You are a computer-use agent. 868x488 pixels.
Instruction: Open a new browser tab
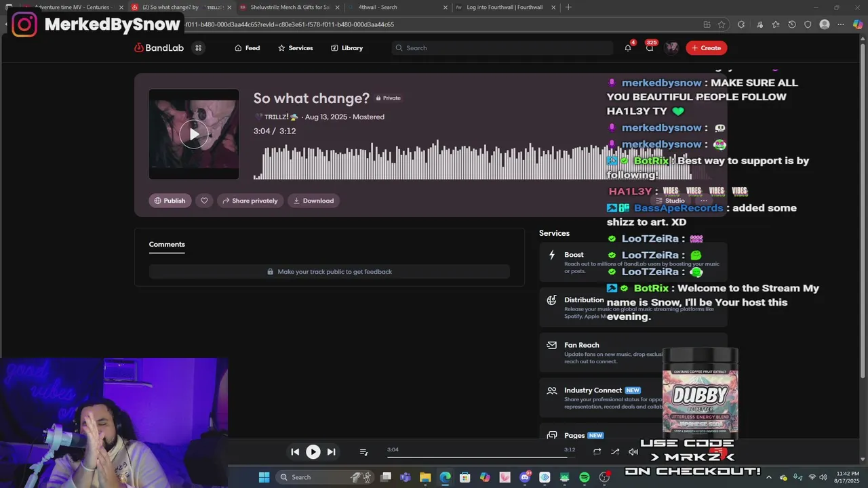tap(568, 7)
